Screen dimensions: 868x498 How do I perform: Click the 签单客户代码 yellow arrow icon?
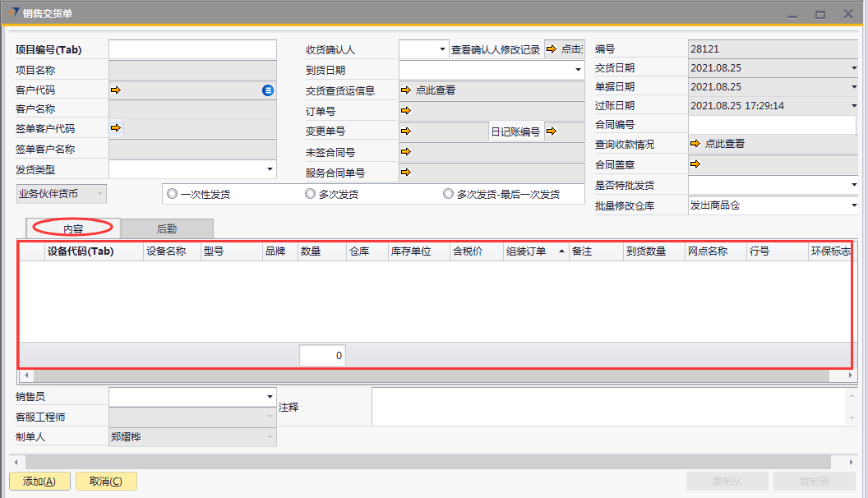pyautogui.click(x=116, y=127)
